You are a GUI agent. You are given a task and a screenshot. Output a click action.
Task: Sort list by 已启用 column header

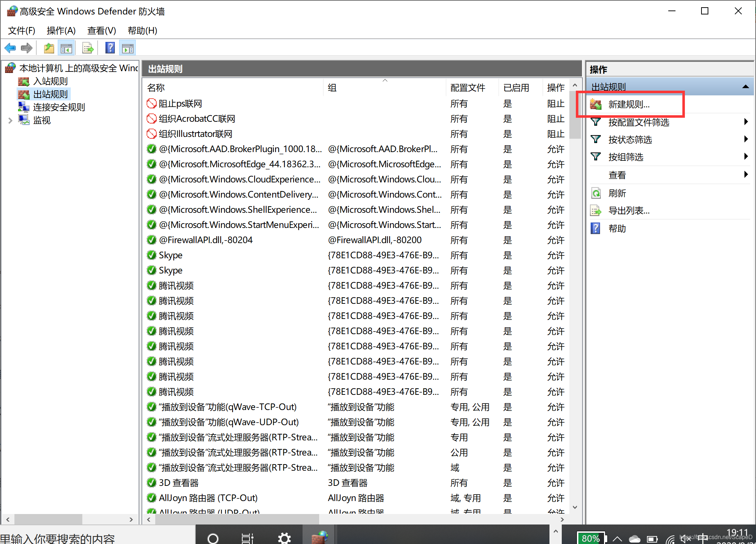click(516, 88)
